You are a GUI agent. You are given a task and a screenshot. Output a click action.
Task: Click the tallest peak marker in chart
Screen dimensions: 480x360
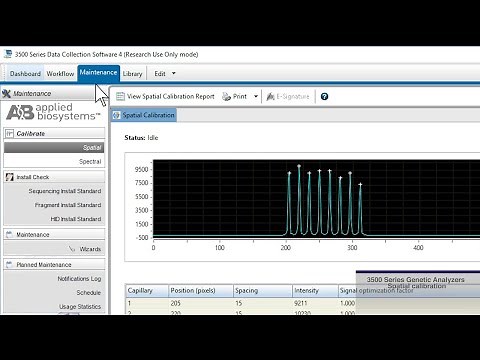click(x=299, y=166)
